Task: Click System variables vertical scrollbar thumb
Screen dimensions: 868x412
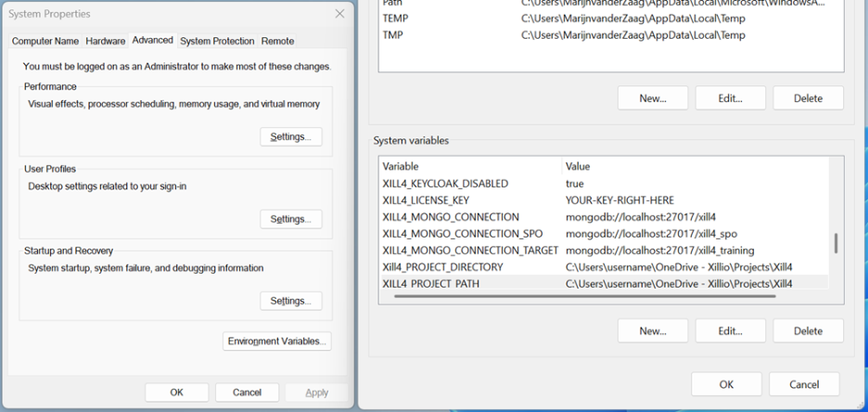Action: coord(836,243)
